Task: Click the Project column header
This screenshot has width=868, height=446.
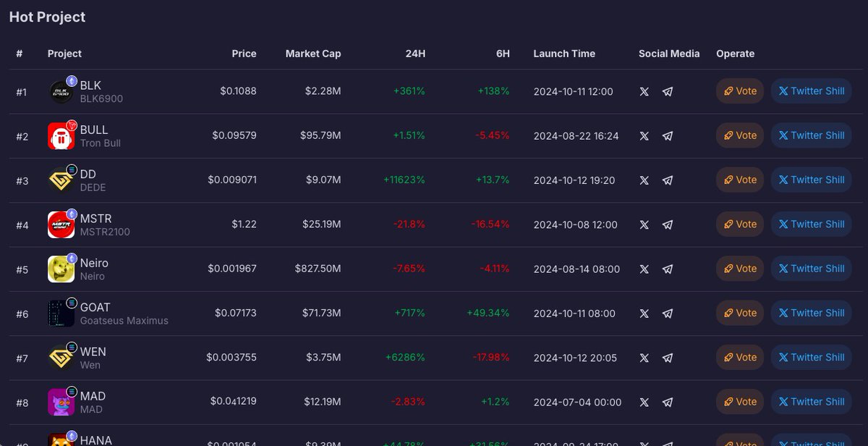Action: point(64,54)
